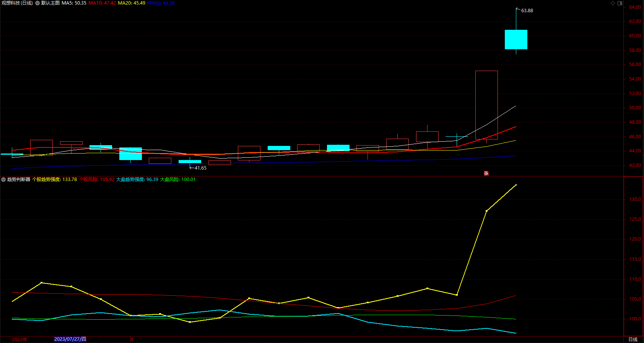Click the MA10: 47.42 indicator value
This screenshot has height=343, width=644.
[102, 3]
